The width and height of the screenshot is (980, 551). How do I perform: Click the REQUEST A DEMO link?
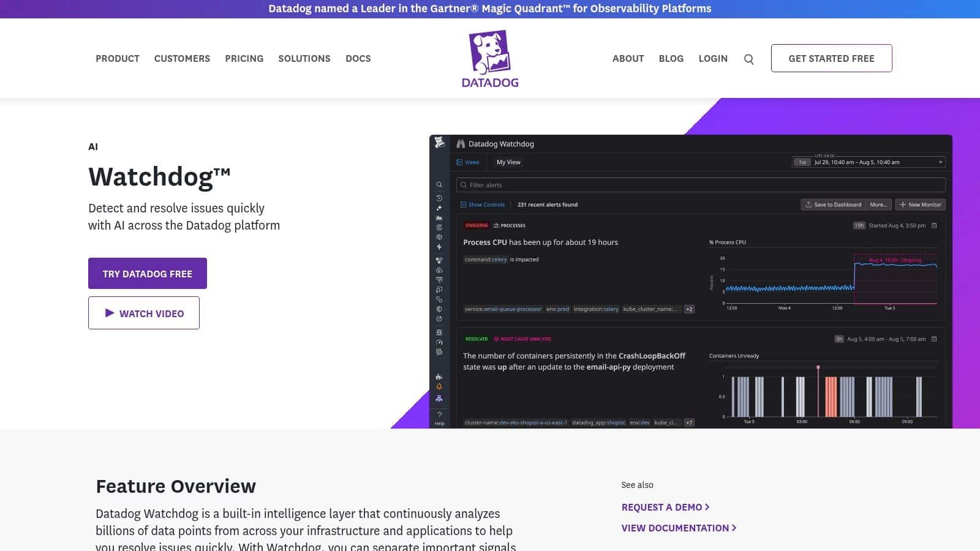point(665,508)
